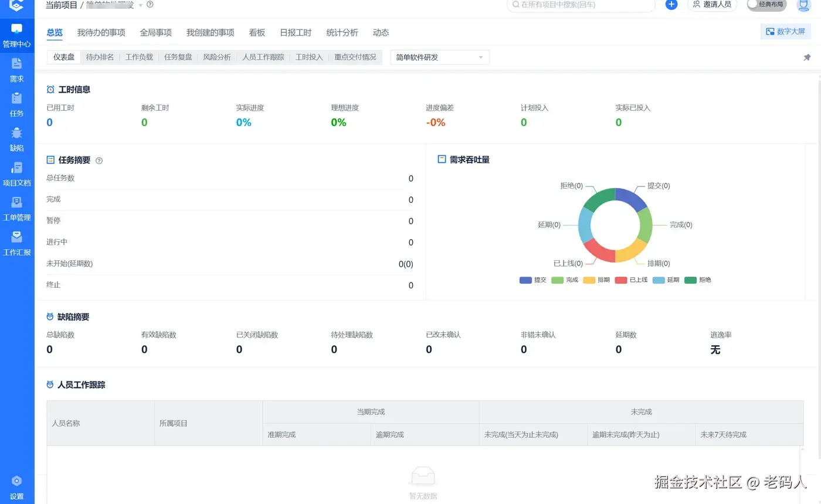Image resolution: width=821 pixels, height=504 pixels.
Task: Click the app logo at the sidebar top
Action: (x=17, y=5)
